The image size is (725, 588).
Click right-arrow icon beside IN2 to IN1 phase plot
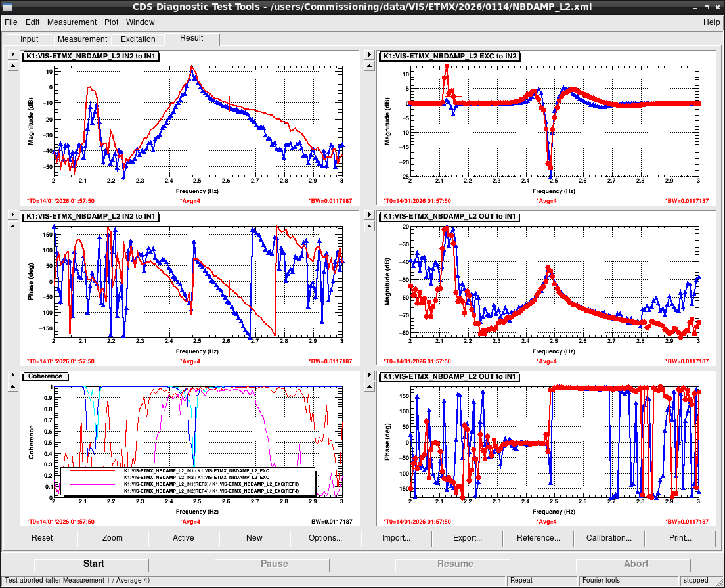[13, 215]
